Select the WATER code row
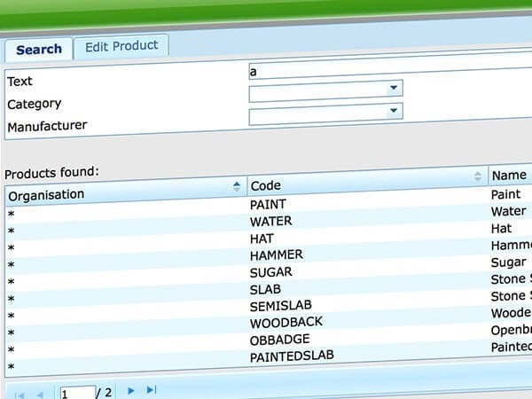The image size is (532, 399). tap(270, 222)
